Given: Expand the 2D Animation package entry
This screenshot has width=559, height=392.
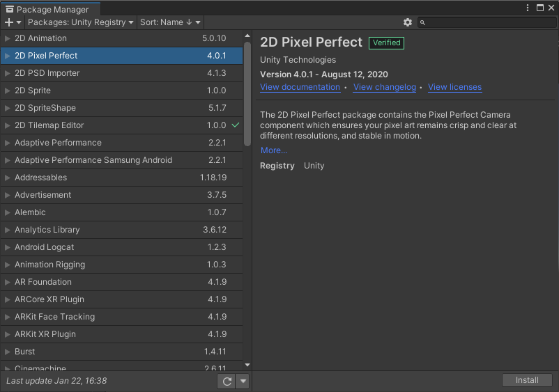Looking at the screenshot, I should point(8,38).
